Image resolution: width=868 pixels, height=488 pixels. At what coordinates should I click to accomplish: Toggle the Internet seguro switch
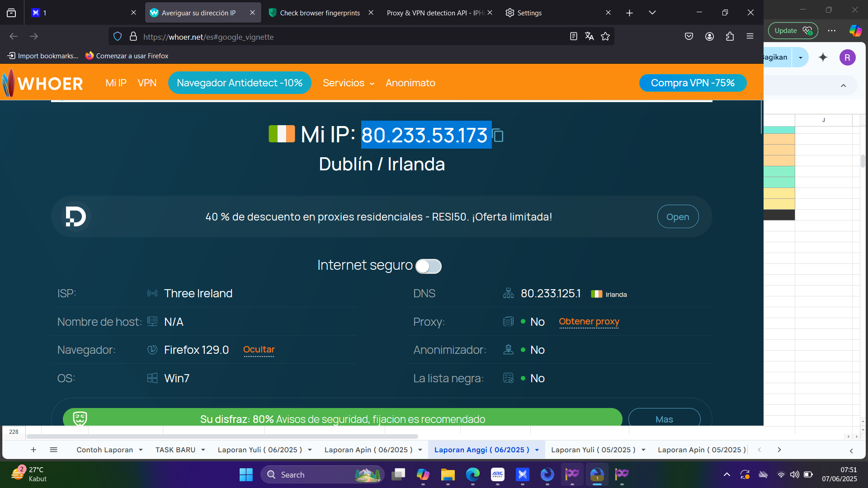point(428,266)
